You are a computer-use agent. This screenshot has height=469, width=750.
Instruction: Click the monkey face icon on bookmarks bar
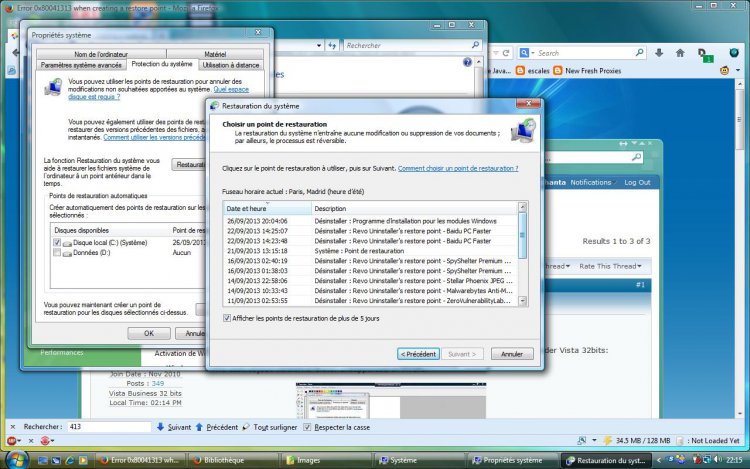pos(725,71)
